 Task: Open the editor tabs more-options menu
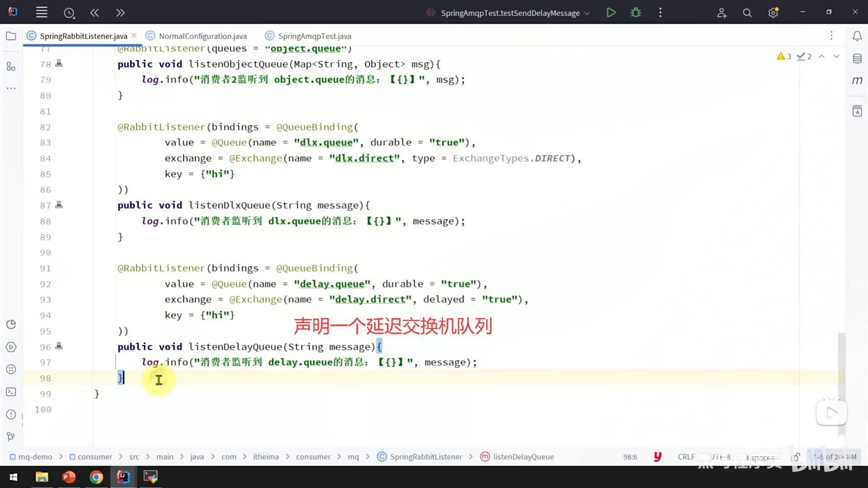[831, 36]
